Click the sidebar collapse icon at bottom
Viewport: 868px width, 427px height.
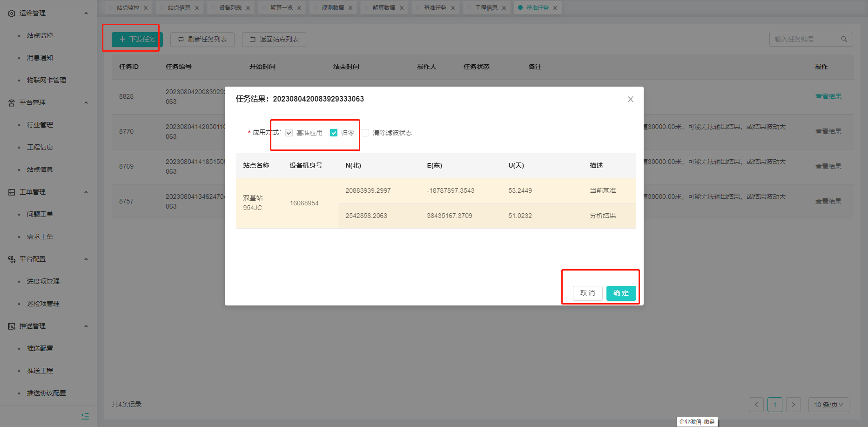point(85,416)
